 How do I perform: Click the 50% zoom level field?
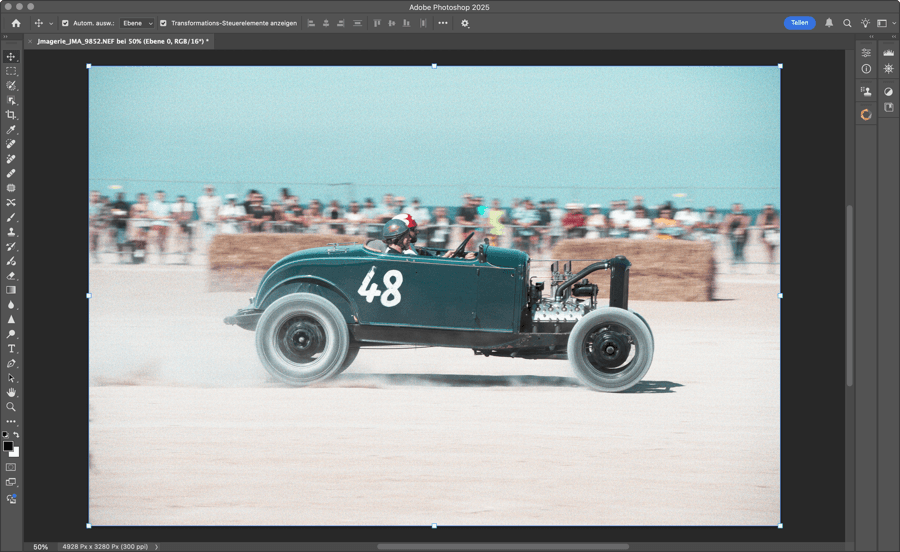click(40, 547)
